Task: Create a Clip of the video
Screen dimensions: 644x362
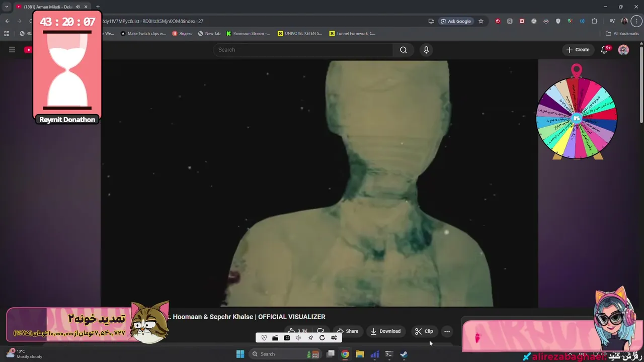Action: tap(424, 331)
